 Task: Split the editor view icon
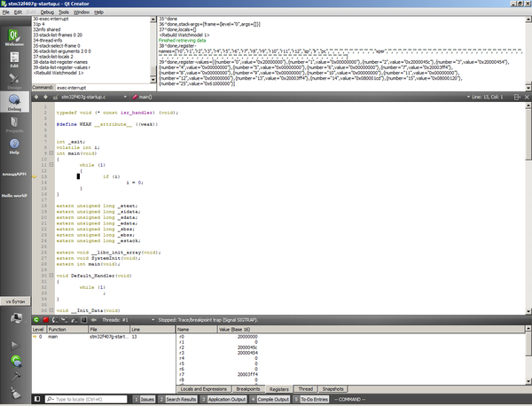517,97
